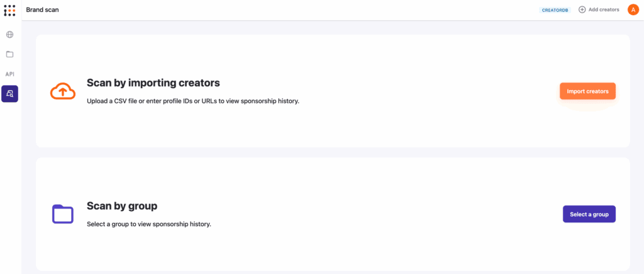
Task: Click the sponsorship history text under Scan by group
Action: click(148, 224)
